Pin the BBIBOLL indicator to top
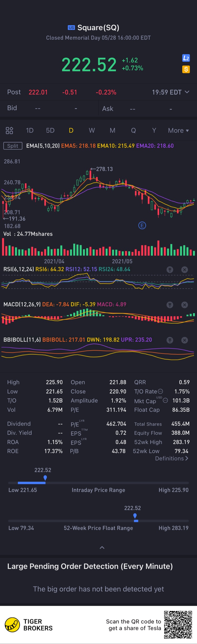 click(x=170, y=340)
